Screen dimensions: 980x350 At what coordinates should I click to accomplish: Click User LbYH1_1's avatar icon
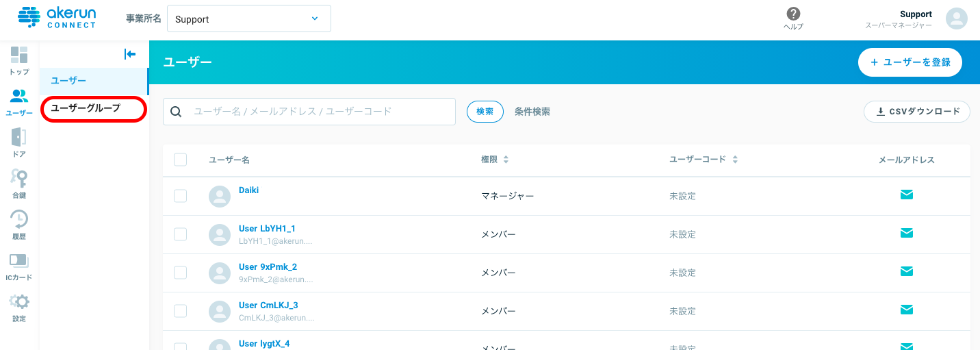coord(220,235)
